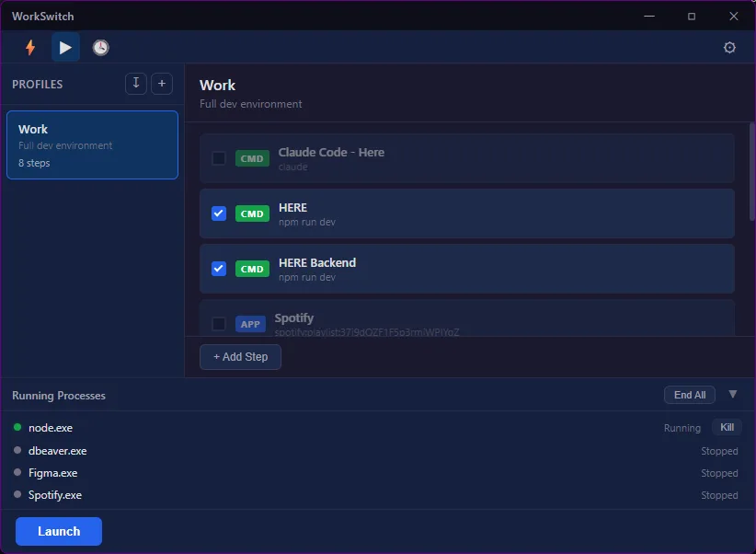Click the Add Step button
The width and height of the screenshot is (756, 554).
click(240, 357)
